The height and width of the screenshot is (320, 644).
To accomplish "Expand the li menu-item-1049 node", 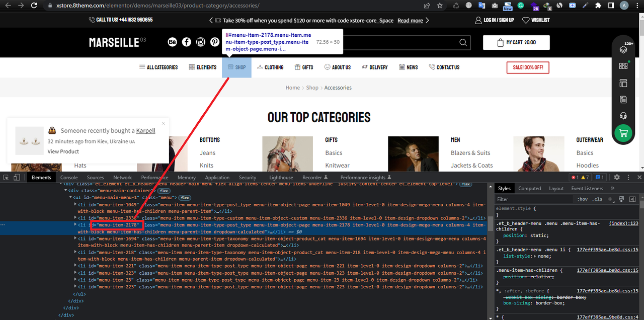I will tap(76, 205).
